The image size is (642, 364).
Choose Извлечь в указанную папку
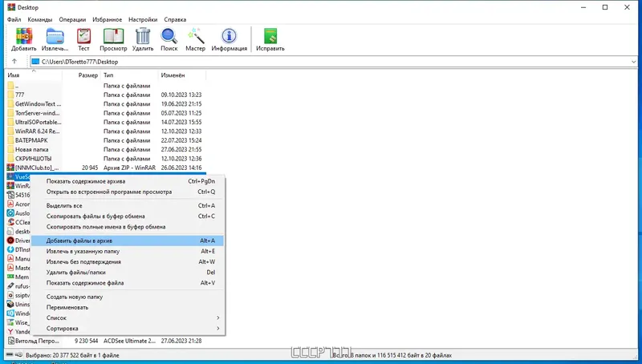click(x=128, y=251)
